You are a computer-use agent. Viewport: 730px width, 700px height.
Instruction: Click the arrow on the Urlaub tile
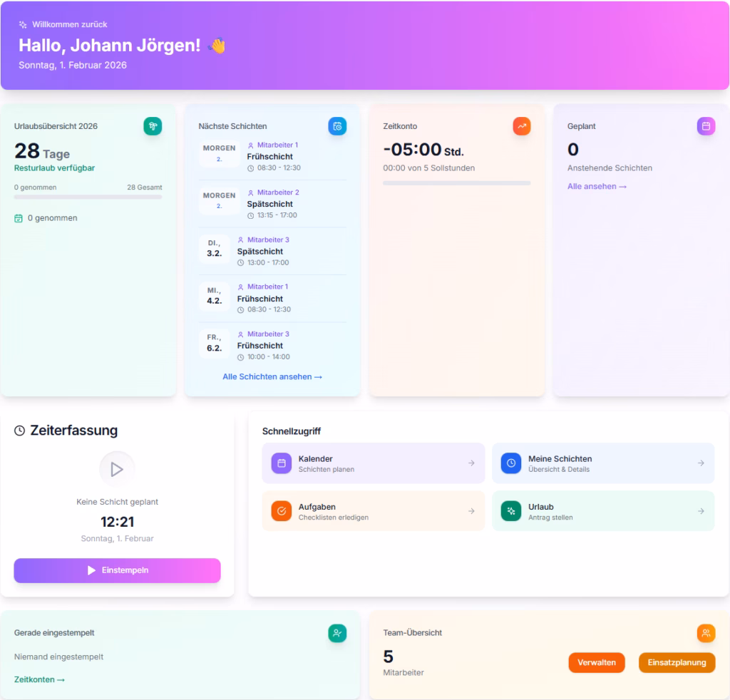coord(701,511)
